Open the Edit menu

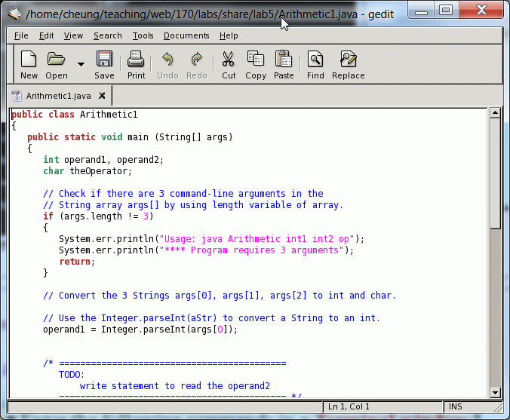[x=46, y=35]
